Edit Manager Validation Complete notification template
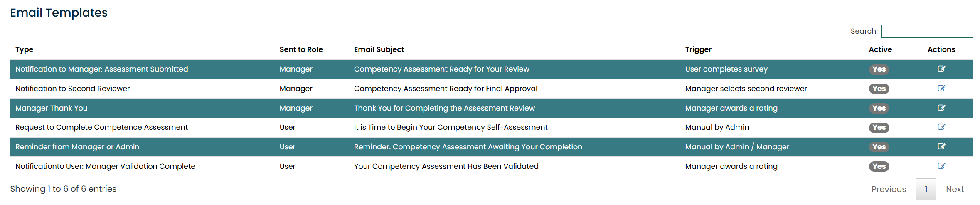Image resolution: width=980 pixels, height=205 pixels. (941, 166)
